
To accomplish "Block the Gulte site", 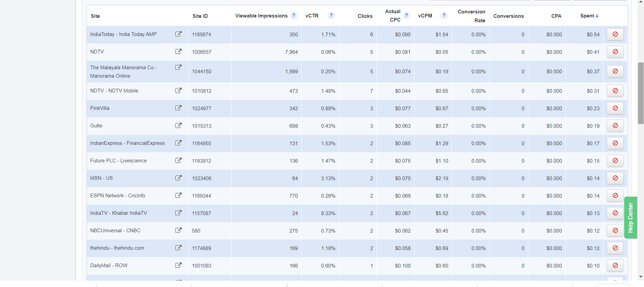I will click(x=615, y=126).
